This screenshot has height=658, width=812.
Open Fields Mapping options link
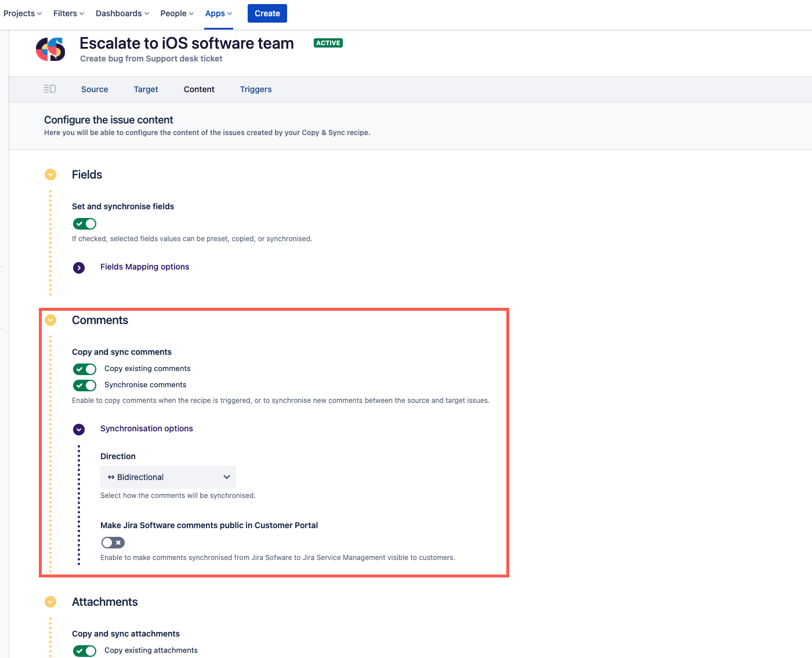144,267
